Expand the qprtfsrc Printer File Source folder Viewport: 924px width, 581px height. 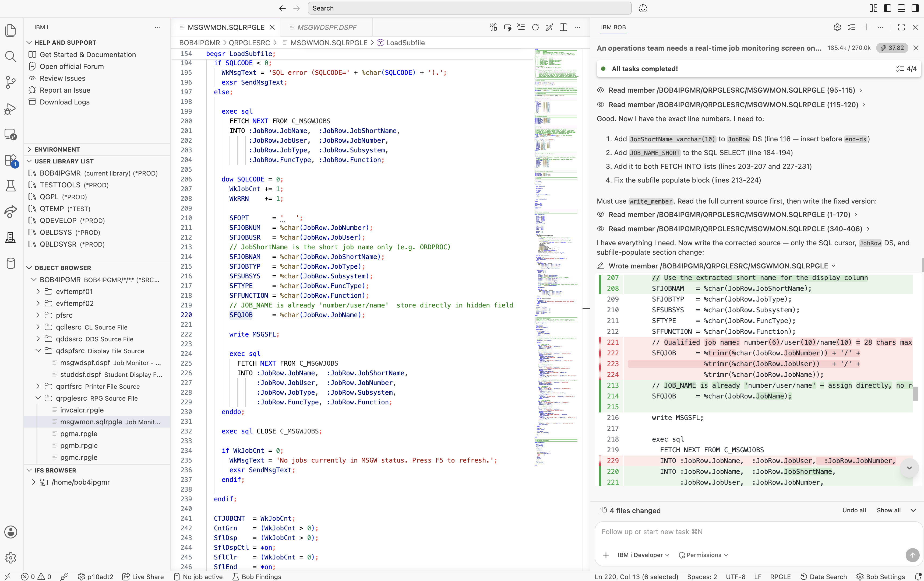point(38,386)
